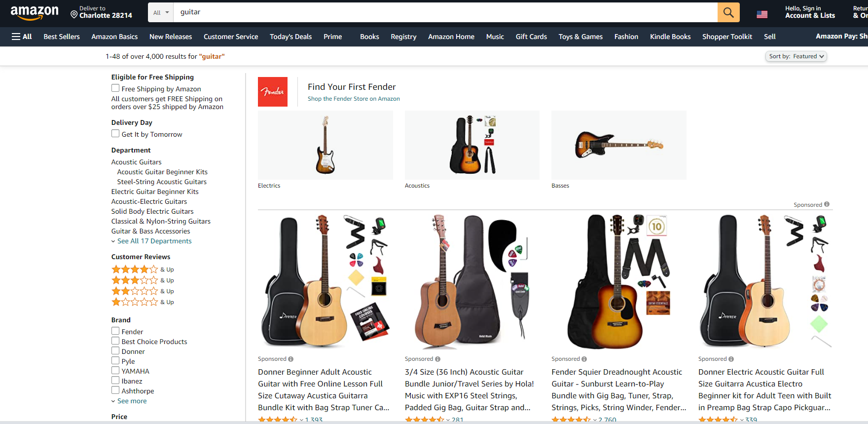Open the Sort by Featured dropdown
Viewport: 868px width, 424px height.
point(796,56)
